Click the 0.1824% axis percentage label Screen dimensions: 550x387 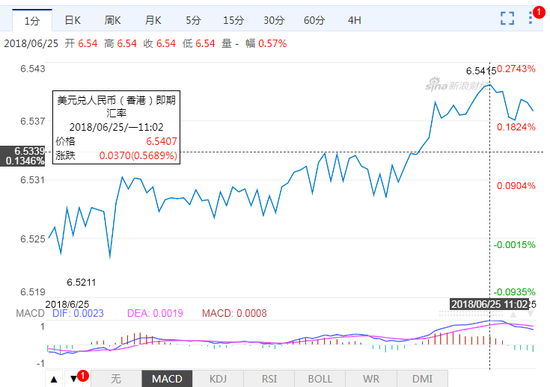pos(516,127)
